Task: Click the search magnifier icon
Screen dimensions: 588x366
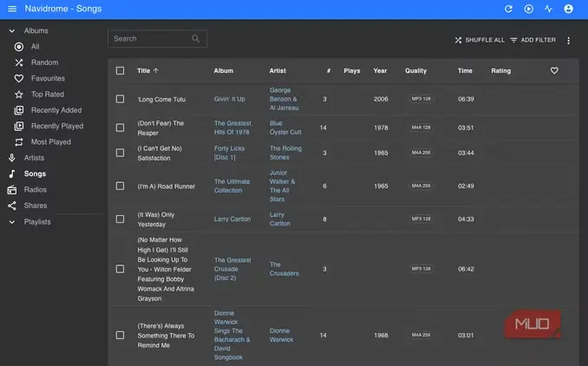Action: point(195,39)
